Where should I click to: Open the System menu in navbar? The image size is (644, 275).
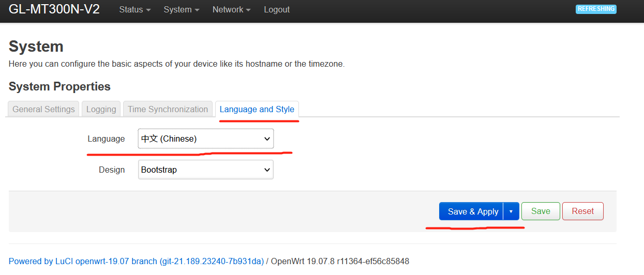(181, 10)
